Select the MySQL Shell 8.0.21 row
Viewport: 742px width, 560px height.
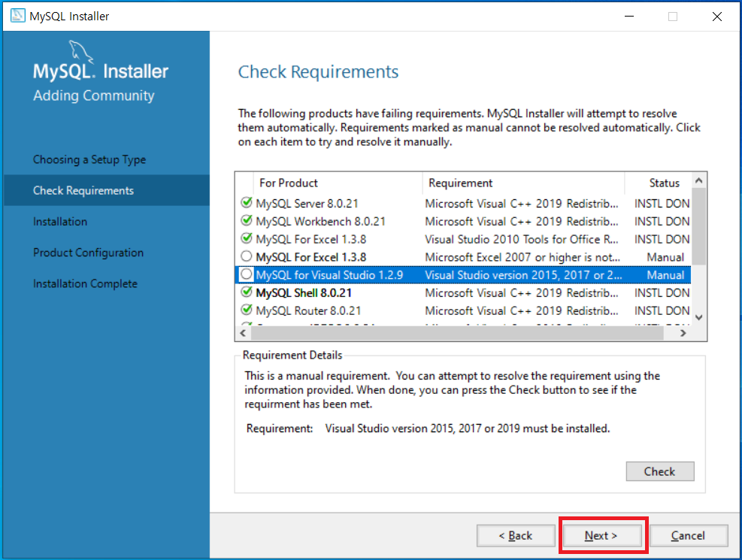click(x=463, y=292)
